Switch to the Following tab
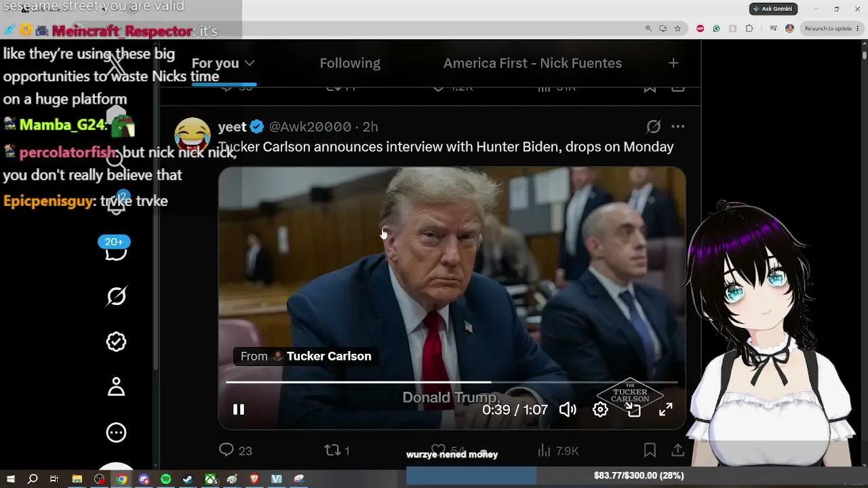This screenshot has width=868, height=488. click(x=350, y=63)
